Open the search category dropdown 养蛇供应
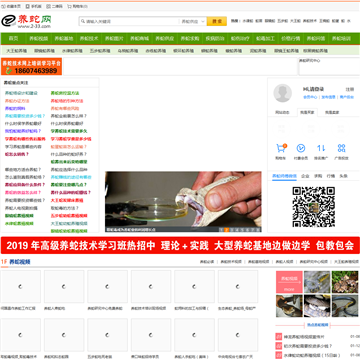 [193, 21]
